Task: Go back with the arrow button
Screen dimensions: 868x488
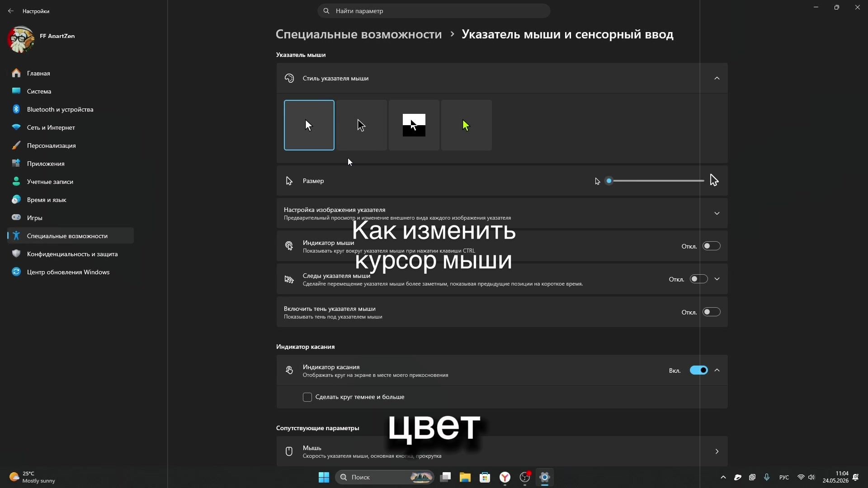Action: tap(11, 11)
